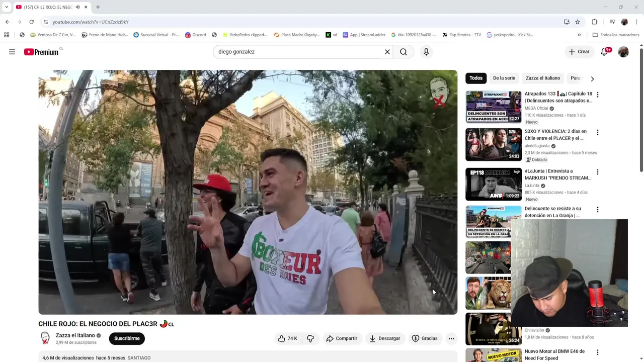The height and width of the screenshot is (362, 644).
Task: Open the browser extensions puzzle icon
Action: click(x=595, y=22)
